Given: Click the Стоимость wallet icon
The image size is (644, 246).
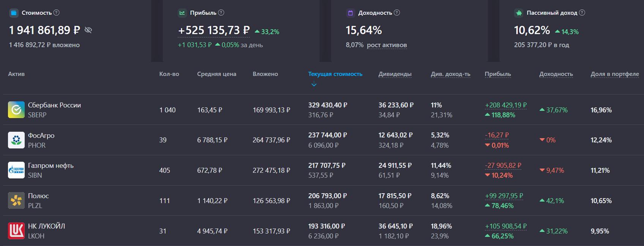Looking at the screenshot, I should click(x=14, y=13).
